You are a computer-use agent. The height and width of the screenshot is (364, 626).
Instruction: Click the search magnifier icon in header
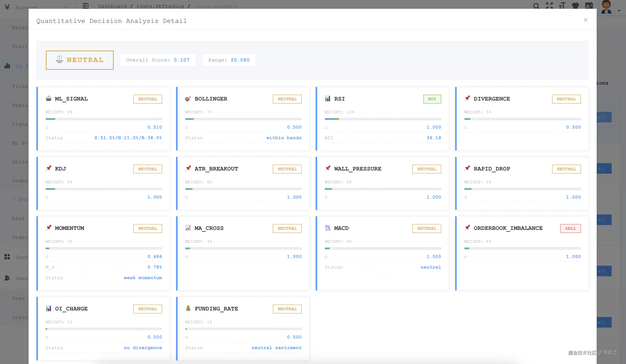536,5
